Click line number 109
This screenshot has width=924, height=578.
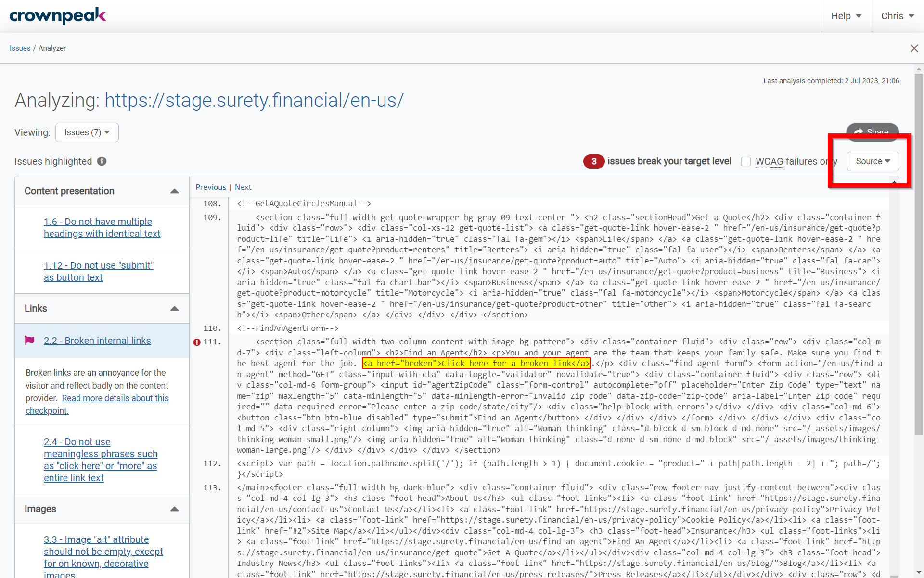[x=212, y=218]
